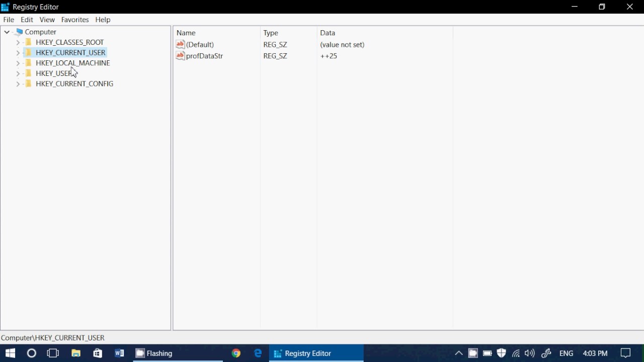Open the File menu
Viewport: 644px width, 362px height.
[9, 20]
